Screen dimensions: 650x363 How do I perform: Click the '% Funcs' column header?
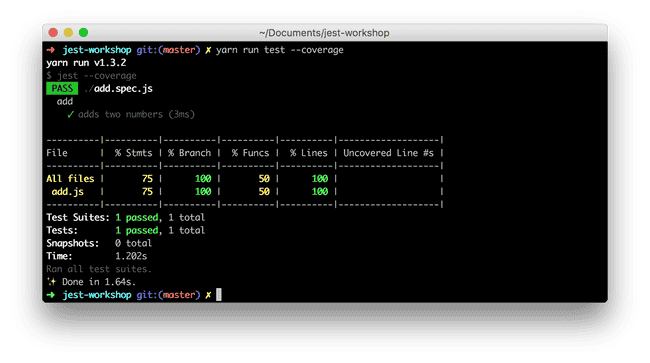[250, 153]
